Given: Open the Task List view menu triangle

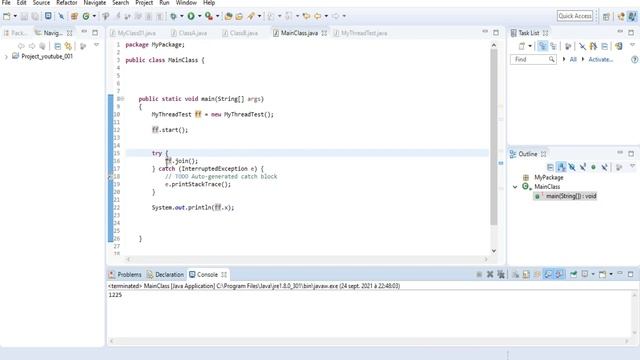Looking at the screenshot, I should (x=632, y=45).
